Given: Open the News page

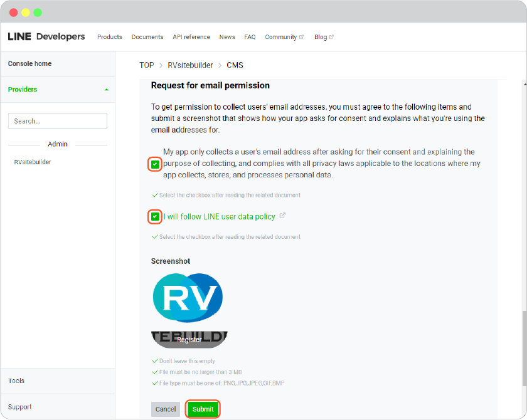Looking at the screenshot, I should [227, 37].
